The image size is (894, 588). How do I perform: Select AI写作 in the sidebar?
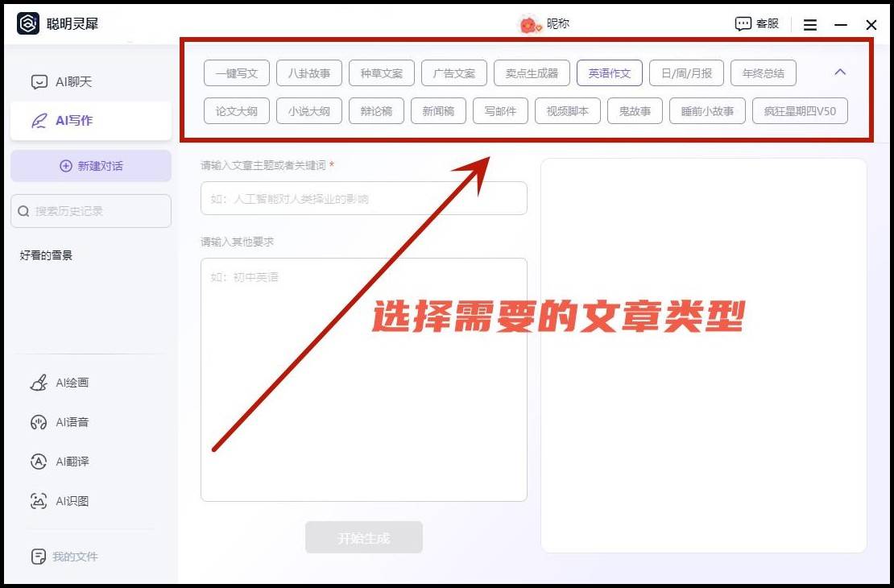(x=91, y=121)
